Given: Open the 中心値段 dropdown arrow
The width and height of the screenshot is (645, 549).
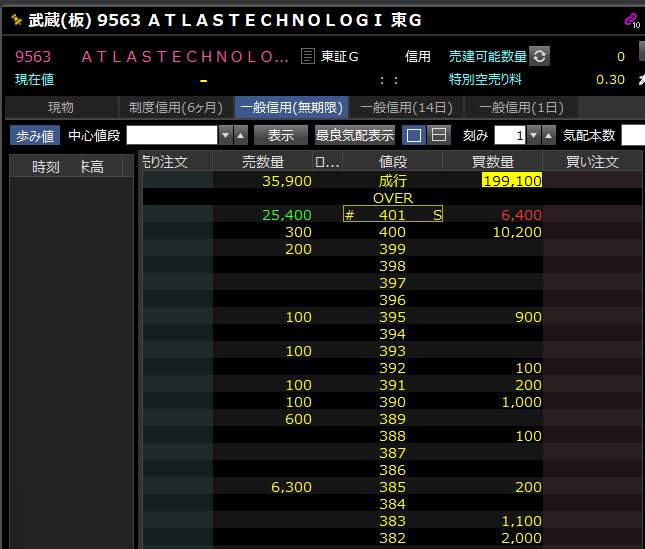Looking at the screenshot, I should (x=225, y=135).
